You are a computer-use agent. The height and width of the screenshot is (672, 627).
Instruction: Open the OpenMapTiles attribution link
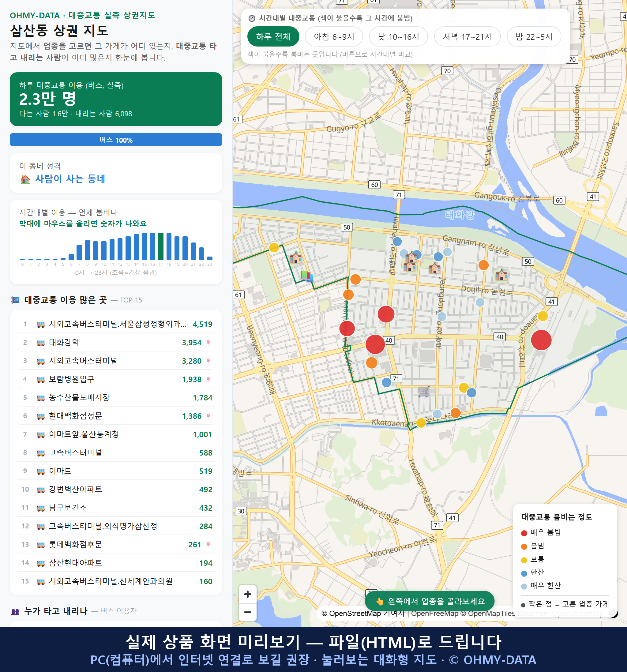488,614
